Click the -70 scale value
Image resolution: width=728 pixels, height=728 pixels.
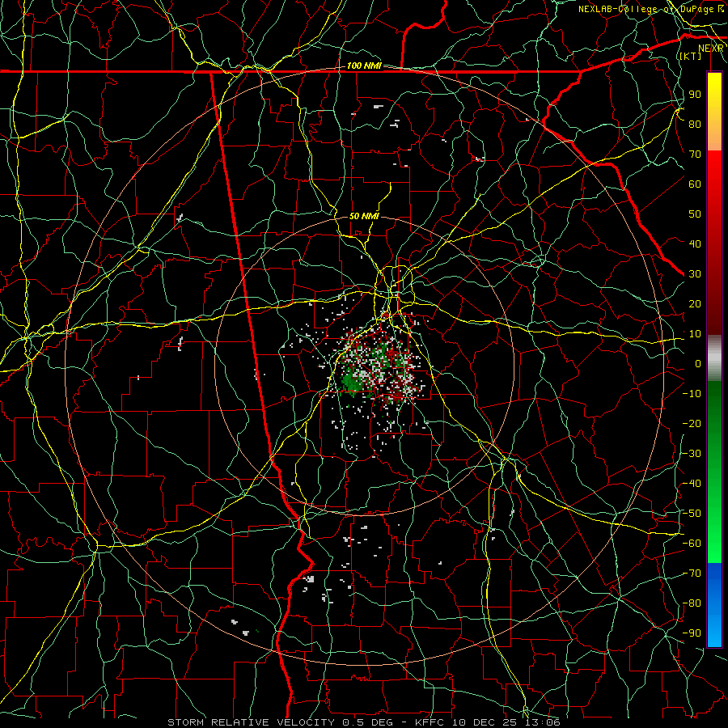(x=692, y=574)
